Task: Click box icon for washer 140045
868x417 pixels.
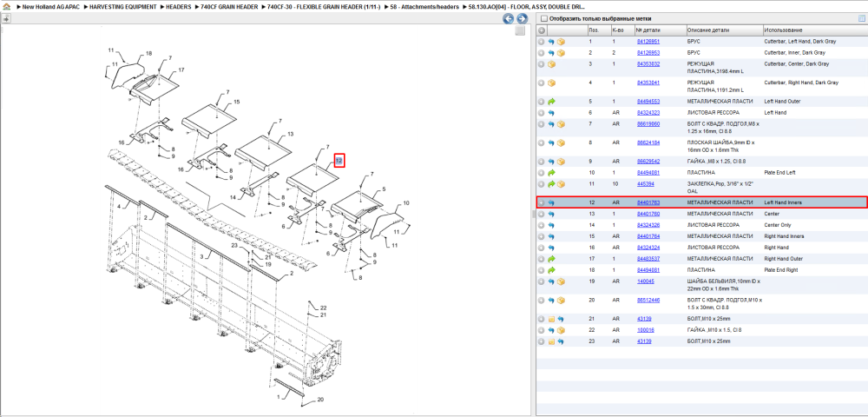Action: point(561,281)
